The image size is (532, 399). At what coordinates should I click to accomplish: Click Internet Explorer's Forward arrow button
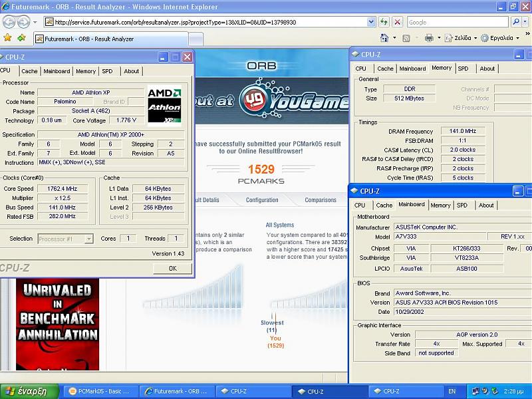coord(23,23)
